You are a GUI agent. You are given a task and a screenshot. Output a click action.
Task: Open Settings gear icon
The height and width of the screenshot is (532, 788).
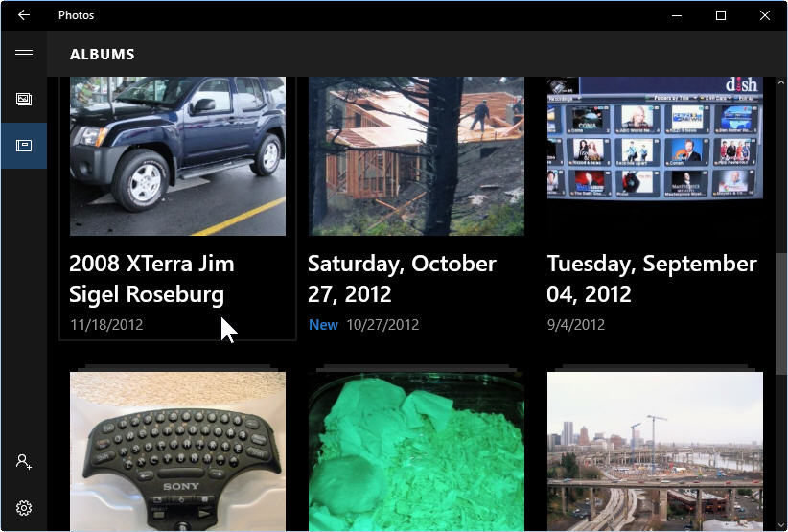pos(23,508)
